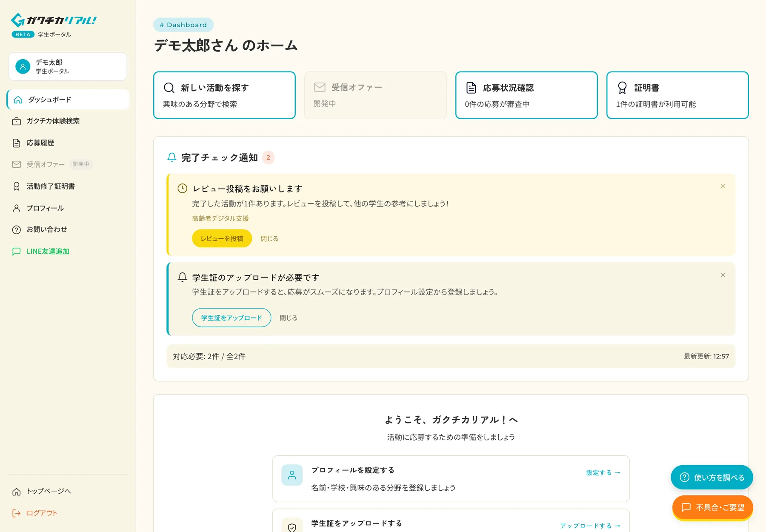
Task: Click the 使い方を調べる help button
Action: coord(712,478)
